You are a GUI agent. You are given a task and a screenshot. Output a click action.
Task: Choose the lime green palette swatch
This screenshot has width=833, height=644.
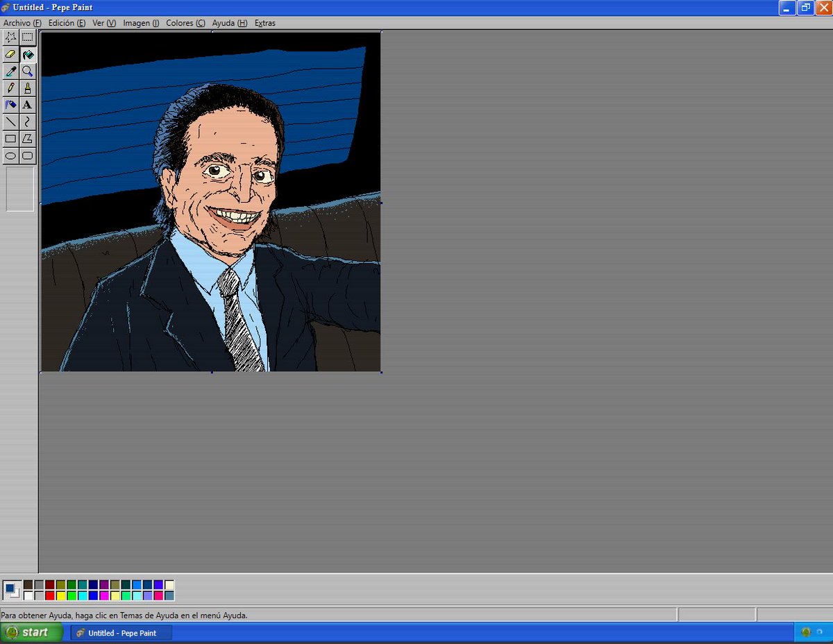tap(71, 595)
